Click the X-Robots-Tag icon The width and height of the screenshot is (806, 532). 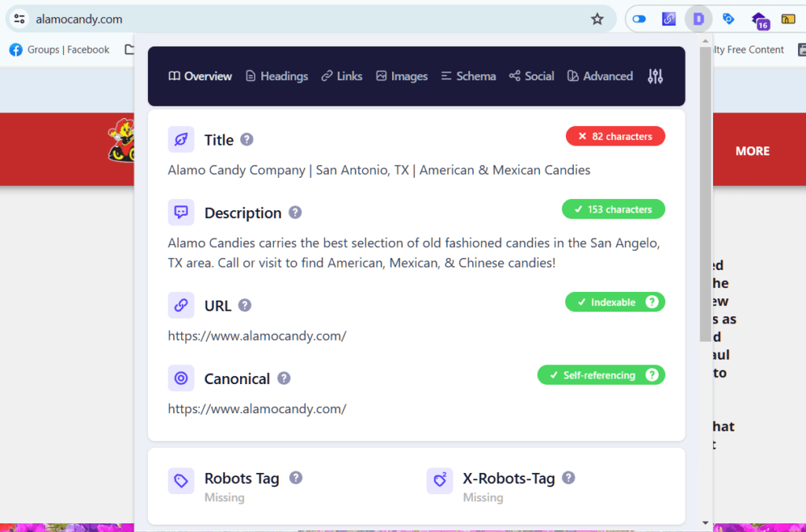(439, 481)
